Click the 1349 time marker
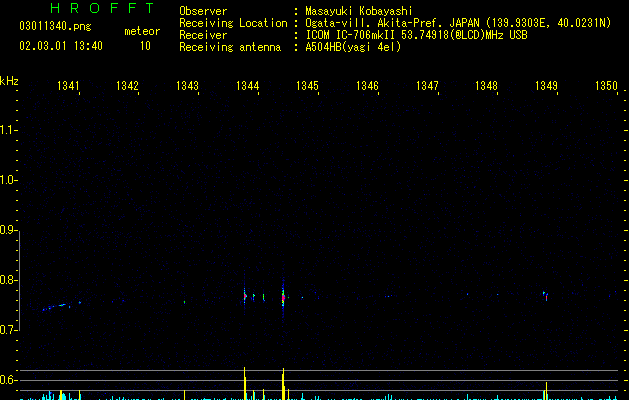This screenshot has width=629, height=400. point(546,85)
